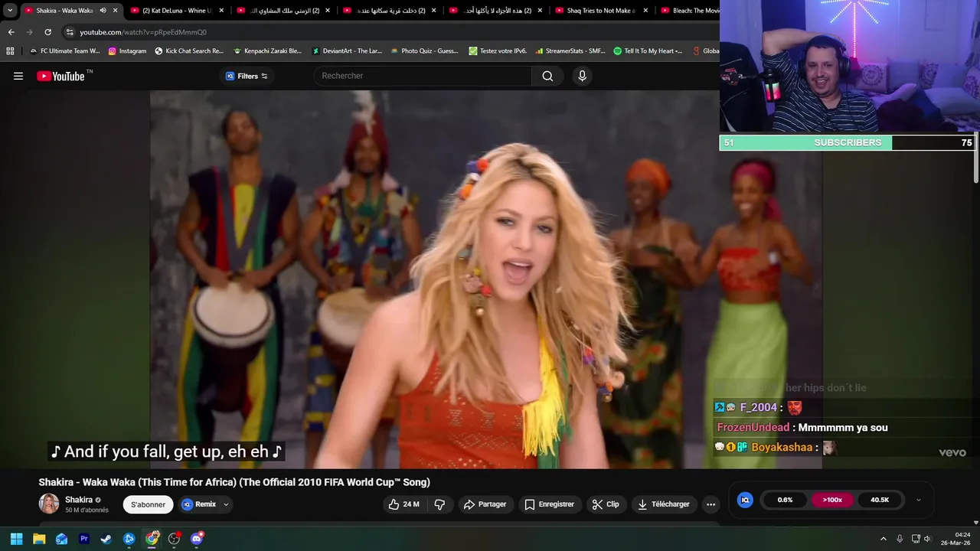Click into the Rechercher search field
This screenshot has height=551, width=980.
423,76
